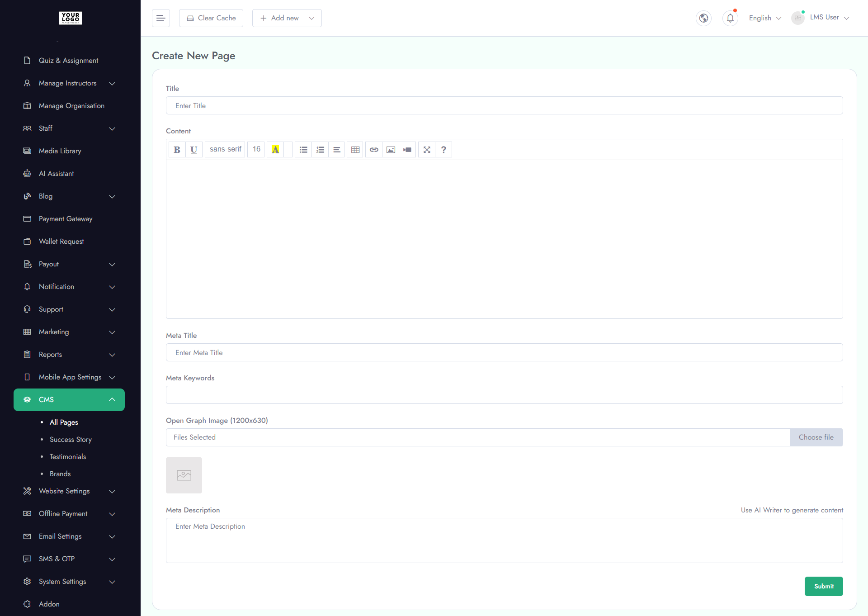The width and height of the screenshot is (868, 616).
Task: Go to Testimonials
Action: click(x=68, y=457)
